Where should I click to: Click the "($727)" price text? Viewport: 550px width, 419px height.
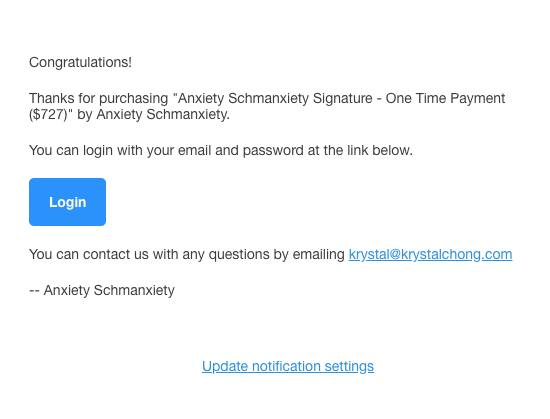coord(48,114)
